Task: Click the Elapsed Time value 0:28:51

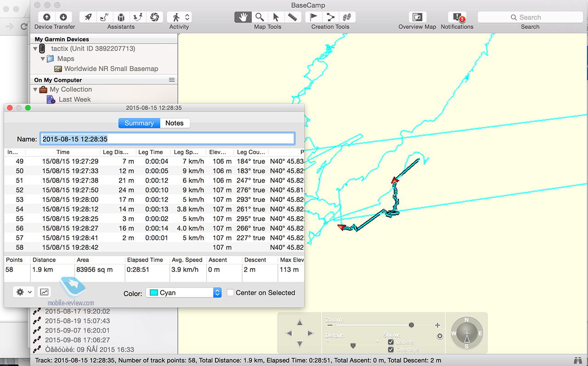Action: (x=138, y=269)
